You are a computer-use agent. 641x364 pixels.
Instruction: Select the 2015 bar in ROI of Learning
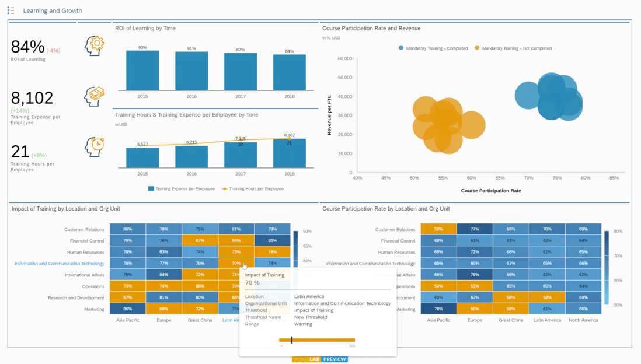pos(142,71)
